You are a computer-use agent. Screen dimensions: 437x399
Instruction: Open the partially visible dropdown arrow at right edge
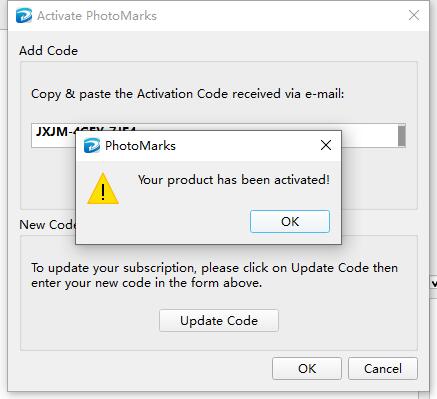pos(434,284)
